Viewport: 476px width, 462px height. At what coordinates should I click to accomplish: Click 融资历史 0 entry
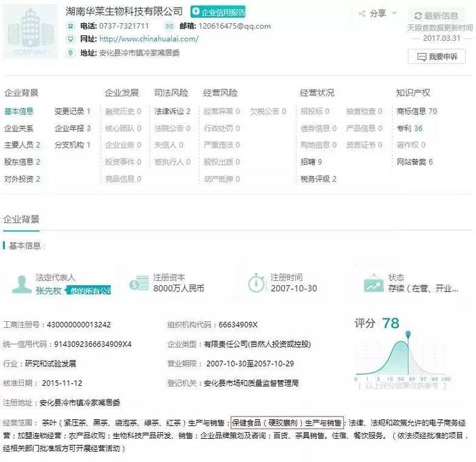pyautogui.click(x=123, y=112)
